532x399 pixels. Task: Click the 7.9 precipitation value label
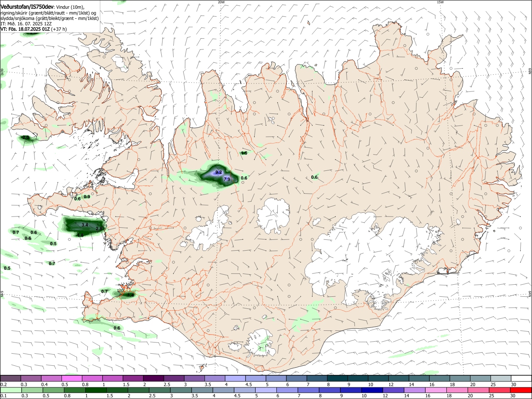tap(227, 179)
